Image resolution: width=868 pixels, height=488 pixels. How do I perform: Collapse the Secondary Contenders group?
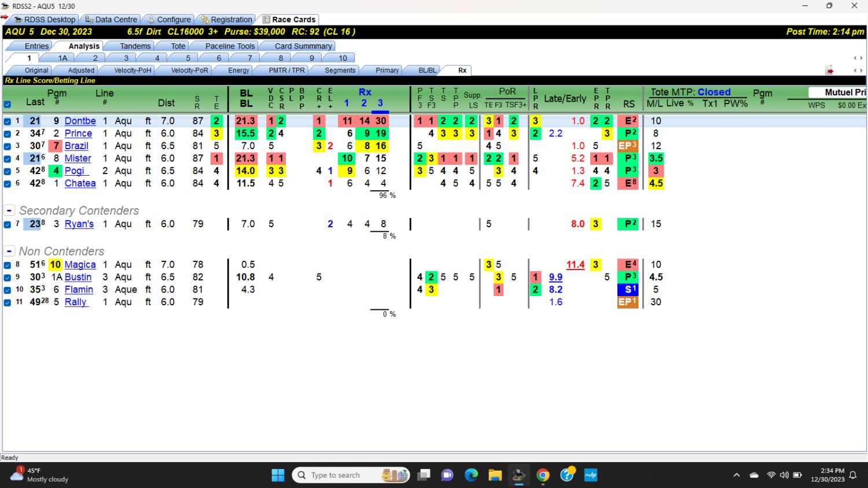tap(9, 210)
